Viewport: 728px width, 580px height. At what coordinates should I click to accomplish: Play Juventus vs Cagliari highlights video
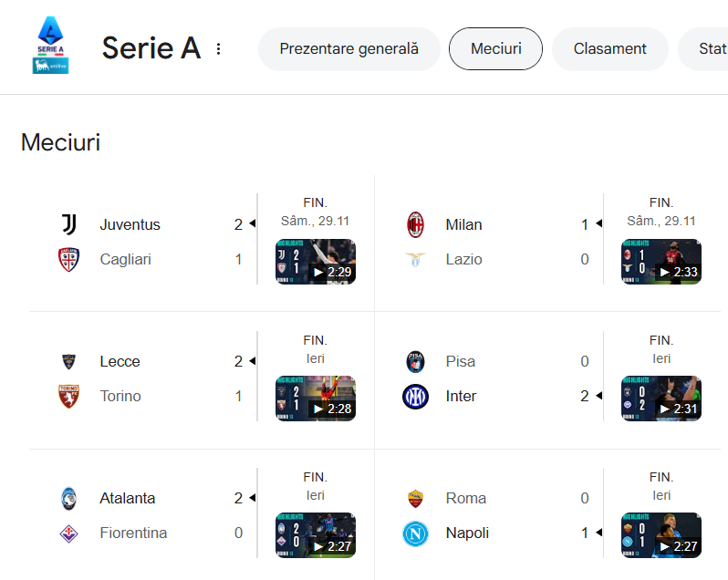click(316, 262)
